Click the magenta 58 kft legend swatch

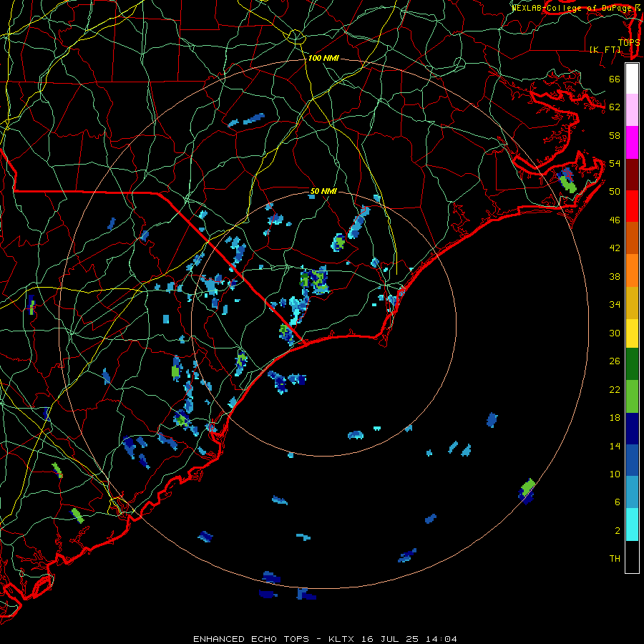[x=632, y=142]
